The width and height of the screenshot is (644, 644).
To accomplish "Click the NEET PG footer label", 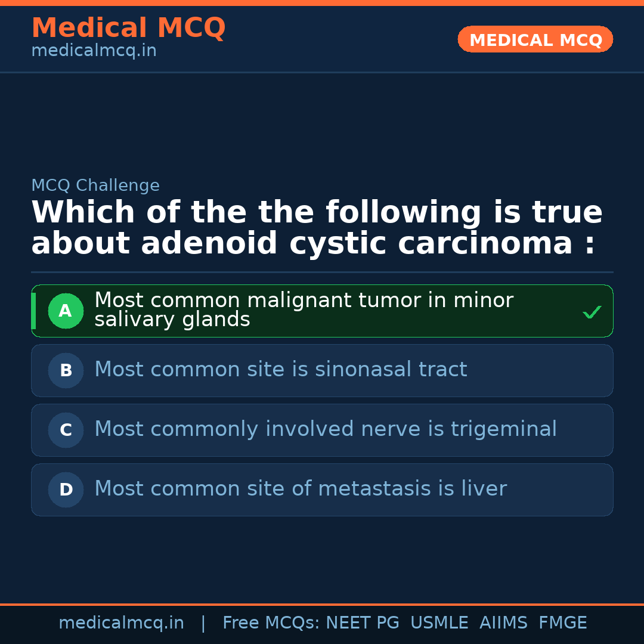I will point(362,623).
